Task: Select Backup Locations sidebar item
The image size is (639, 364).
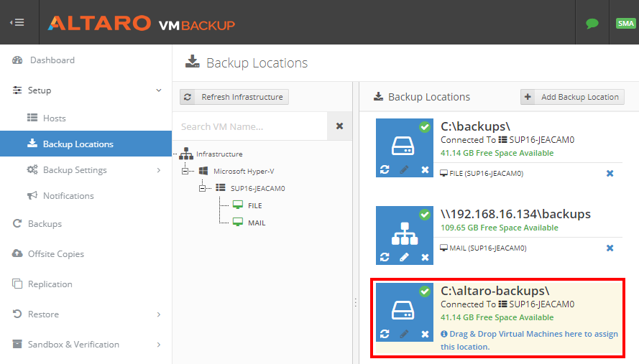Action: 86,144
